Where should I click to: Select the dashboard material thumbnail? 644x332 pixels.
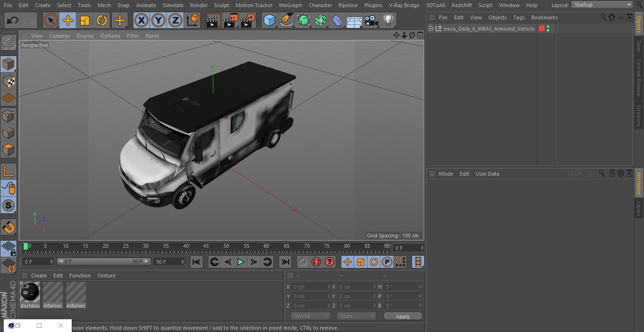point(30,295)
